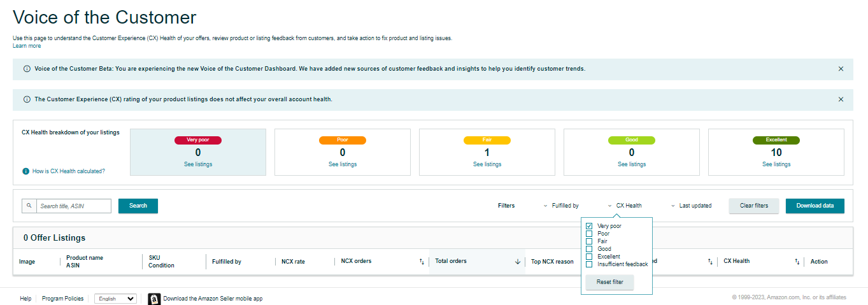Click the CX Health column header
Viewport: 868px width, 305px height.
[737, 261]
